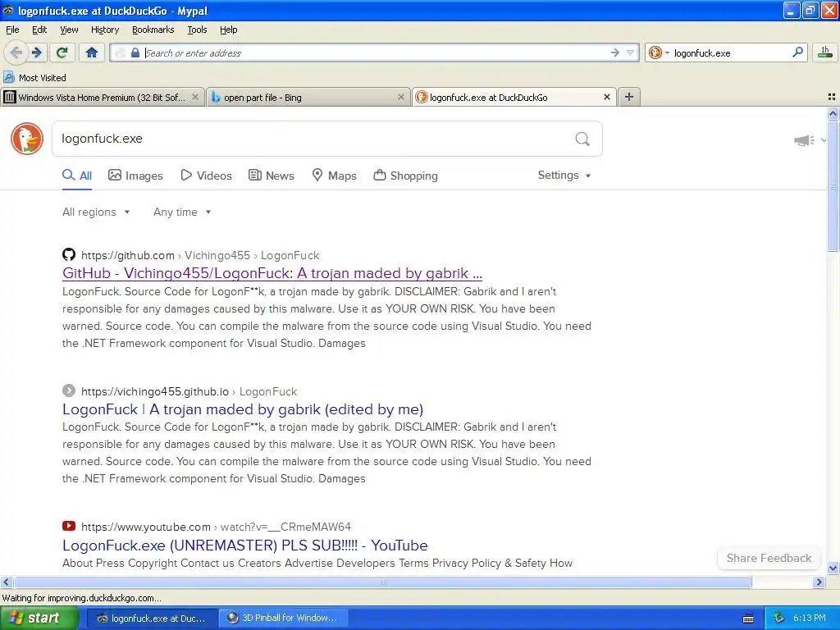Click the vertical scrollbar down arrow
This screenshot has width=840, height=630.
[833, 568]
